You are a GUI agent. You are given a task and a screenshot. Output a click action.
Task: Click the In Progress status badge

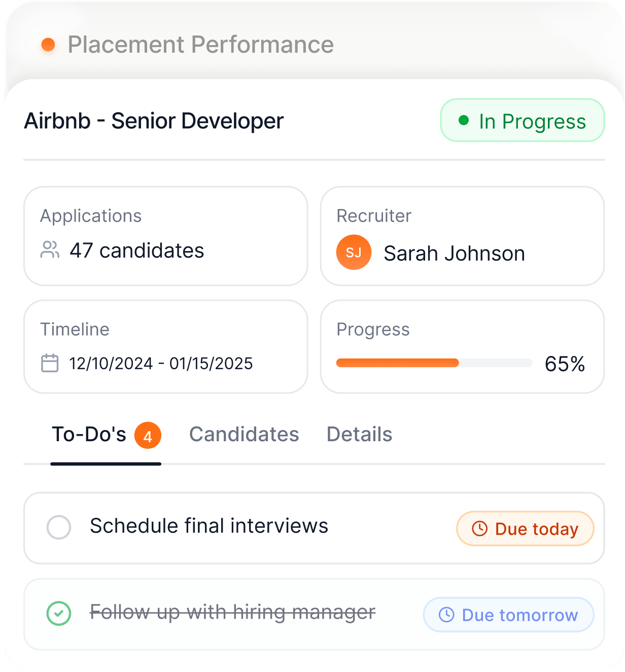[x=522, y=120]
